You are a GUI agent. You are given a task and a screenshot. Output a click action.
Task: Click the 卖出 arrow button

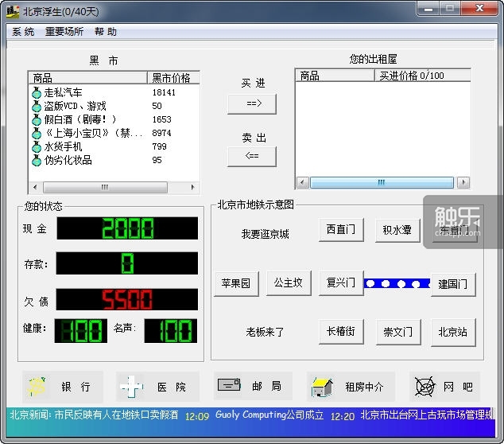tap(252, 157)
